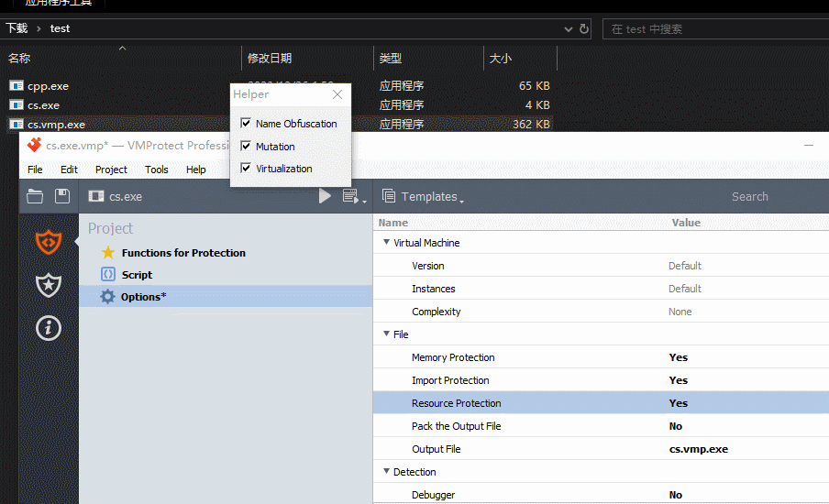Click the Search field in VMProtect
The image size is (829, 504).
[750, 196]
